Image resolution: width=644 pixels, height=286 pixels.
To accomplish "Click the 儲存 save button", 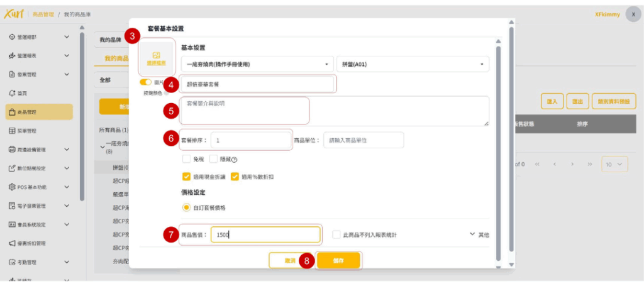I will pos(338,260).
